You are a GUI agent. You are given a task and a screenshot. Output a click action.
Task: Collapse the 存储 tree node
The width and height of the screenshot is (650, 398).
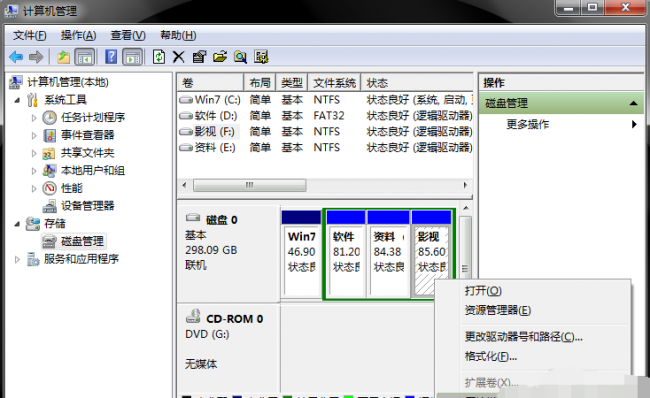point(17,224)
